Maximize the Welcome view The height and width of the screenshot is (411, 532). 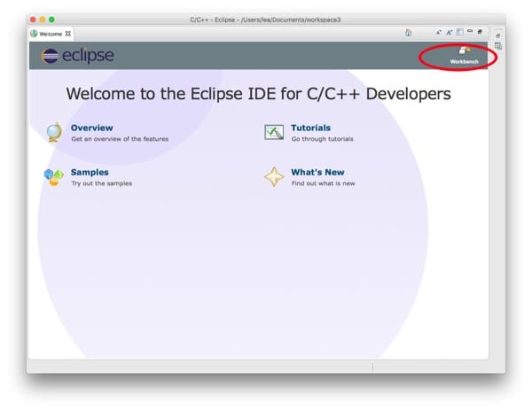pyautogui.click(x=480, y=32)
